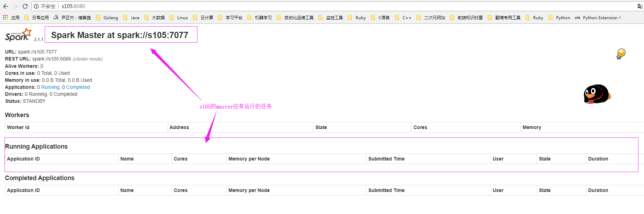Click the Alive Workers: 0 line
This screenshot has height=214, width=644.
[24, 66]
